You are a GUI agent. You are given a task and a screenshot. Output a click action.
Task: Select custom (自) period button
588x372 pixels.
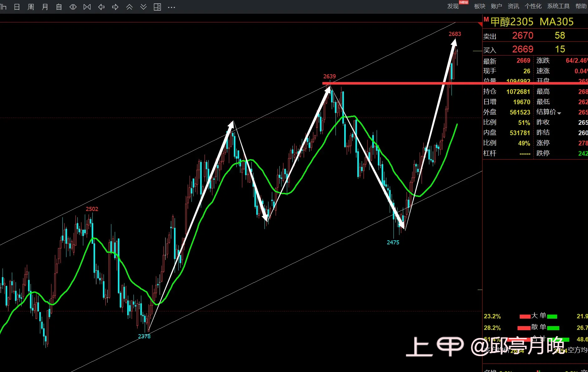click(59, 7)
